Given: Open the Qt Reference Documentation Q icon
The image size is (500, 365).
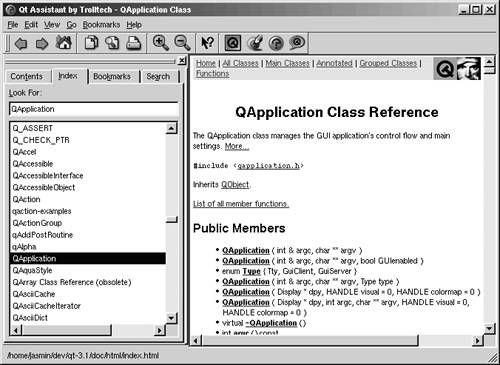Looking at the screenshot, I should tap(233, 43).
